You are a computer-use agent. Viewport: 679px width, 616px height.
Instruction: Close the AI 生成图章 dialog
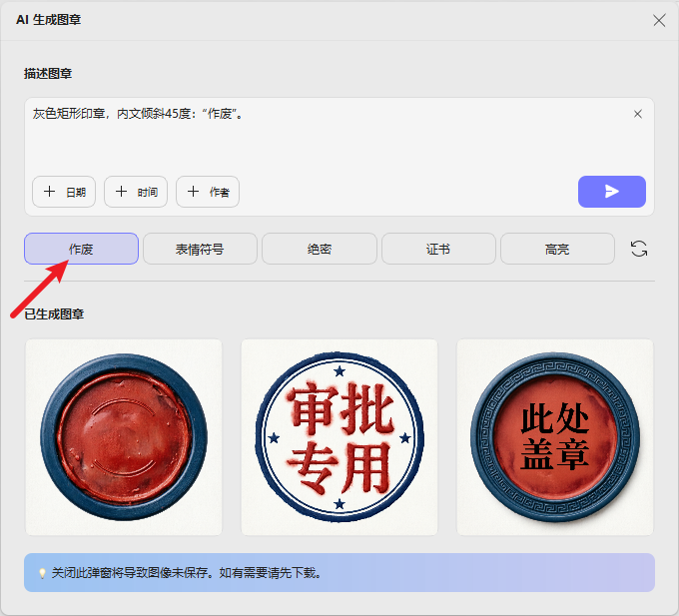pos(659,20)
